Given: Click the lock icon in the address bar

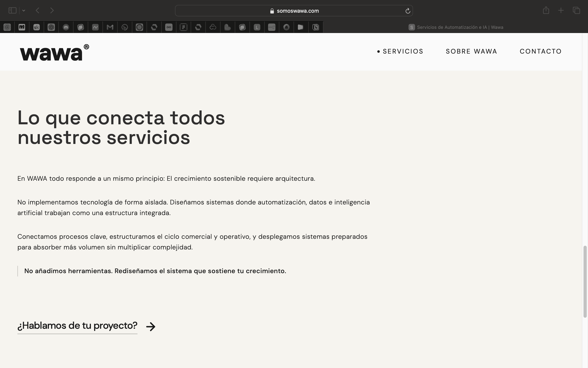Looking at the screenshot, I should pos(272,11).
